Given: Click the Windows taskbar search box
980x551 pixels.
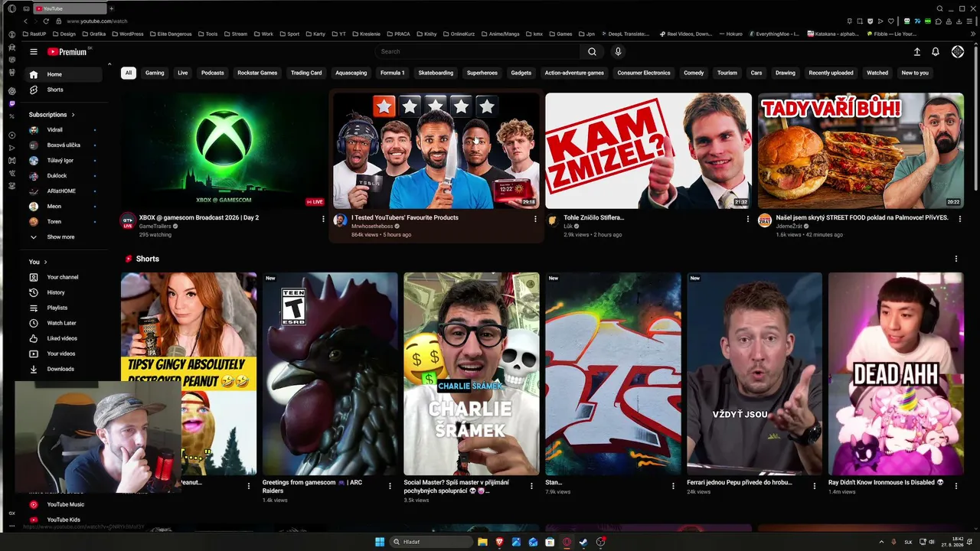Looking at the screenshot, I should 431,542.
